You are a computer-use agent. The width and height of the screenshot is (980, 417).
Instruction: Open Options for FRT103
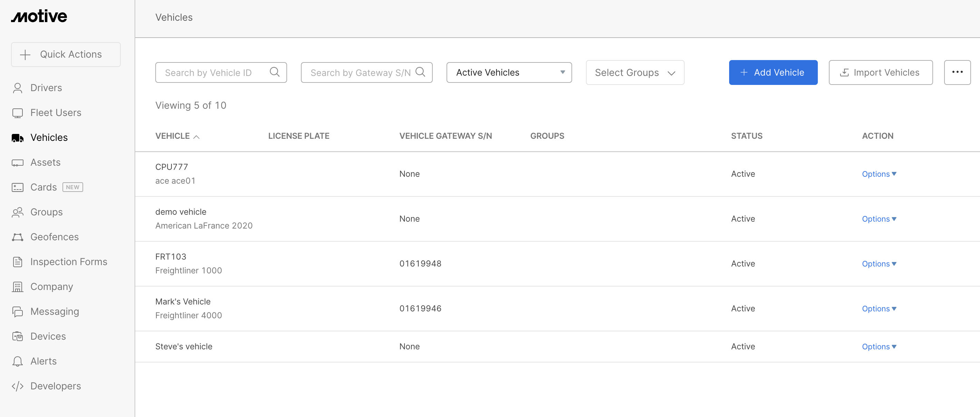(879, 264)
